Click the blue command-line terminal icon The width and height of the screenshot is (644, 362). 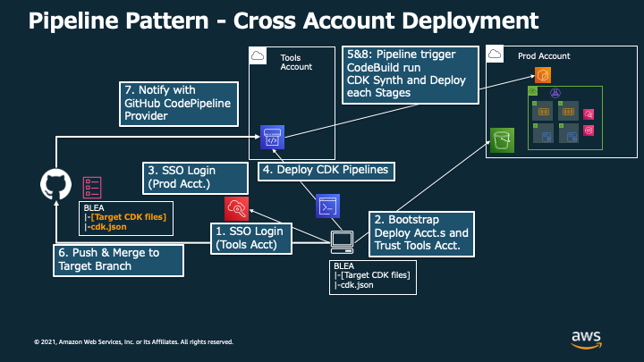pyautogui.click(x=327, y=206)
